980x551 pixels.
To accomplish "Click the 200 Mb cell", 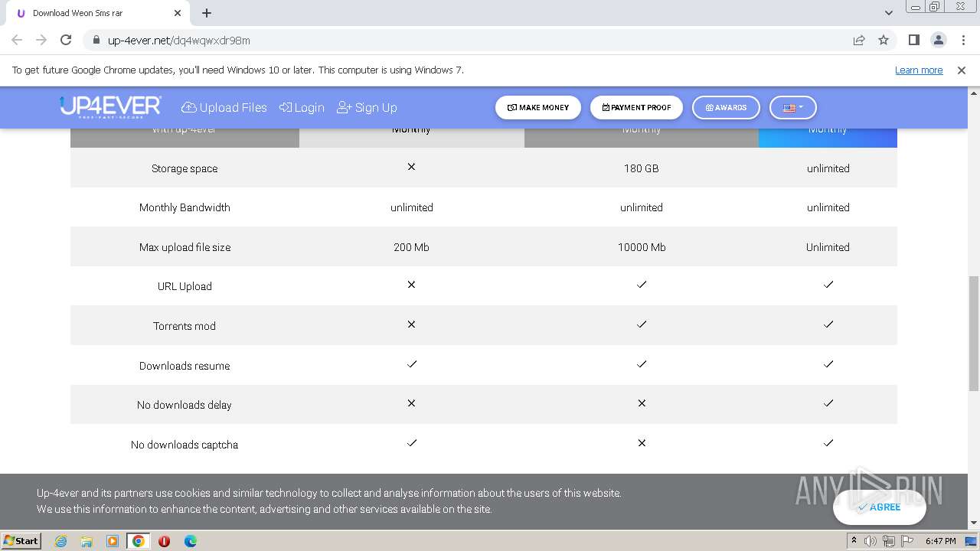I will [412, 247].
